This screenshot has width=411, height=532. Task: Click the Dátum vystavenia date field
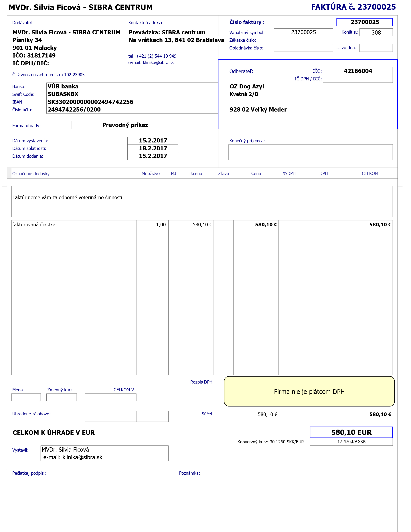click(153, 141)
